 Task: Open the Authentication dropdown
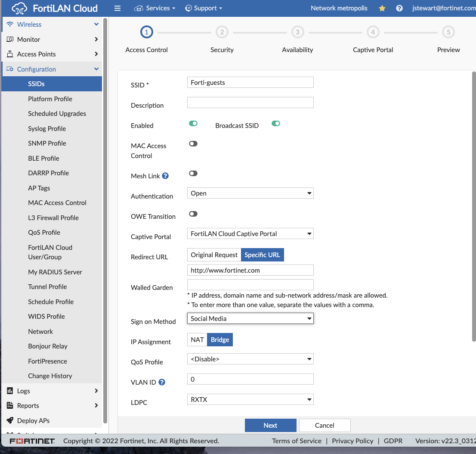tap(250, 193)
